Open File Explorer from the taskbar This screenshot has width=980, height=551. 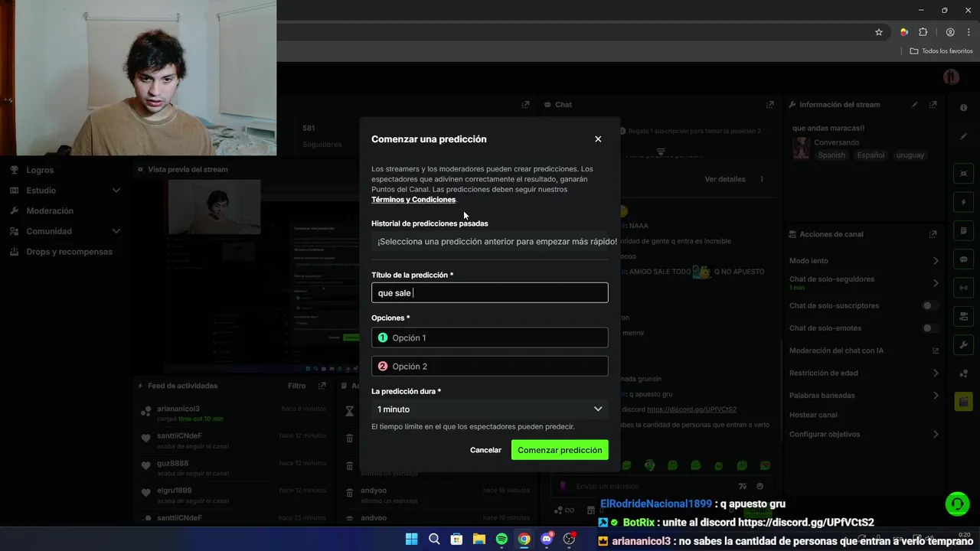pos(479,539)
